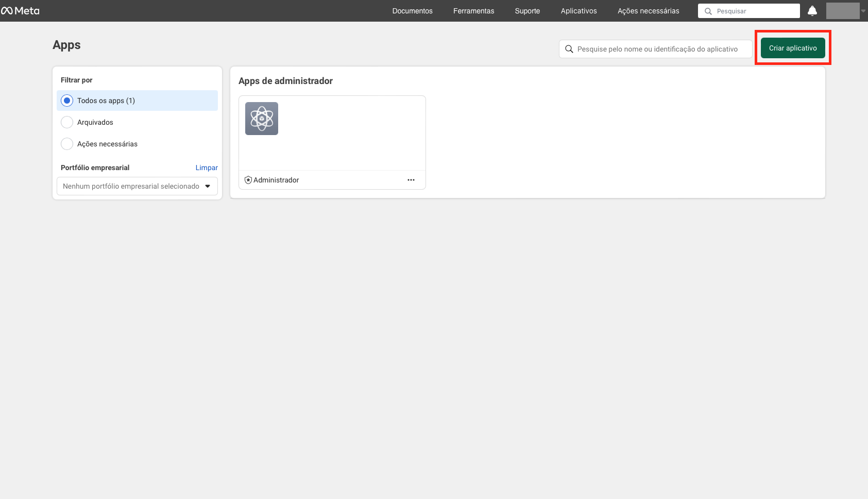Open the profile account dropdown arrow
This screenshot has width=868, height=499.
[863, 11]
